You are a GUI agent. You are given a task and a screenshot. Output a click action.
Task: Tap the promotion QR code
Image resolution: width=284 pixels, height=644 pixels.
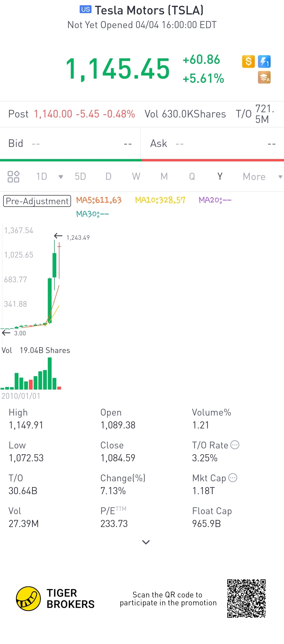[x=246, y=599]
